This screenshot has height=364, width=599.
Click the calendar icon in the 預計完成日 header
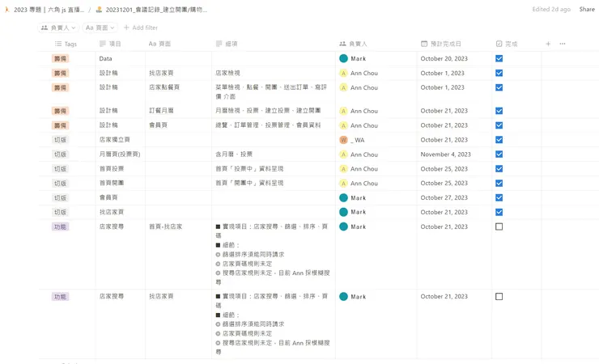tap(424, 44)
